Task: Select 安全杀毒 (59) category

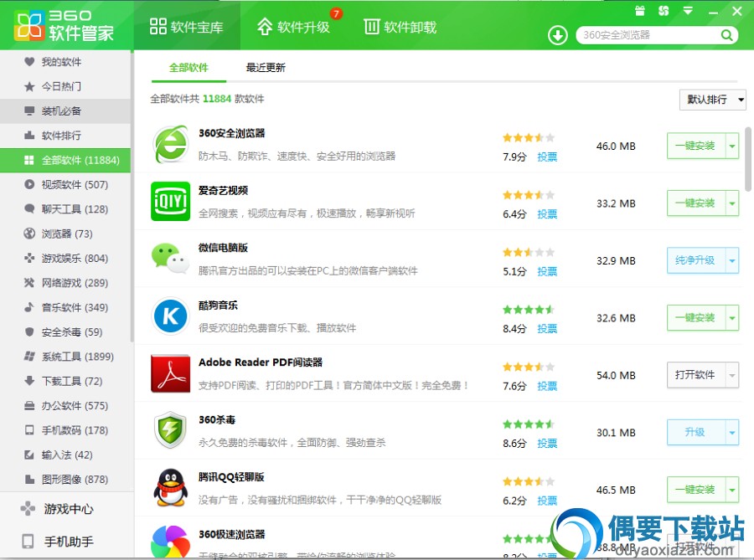Action: (x=65, y=331)
